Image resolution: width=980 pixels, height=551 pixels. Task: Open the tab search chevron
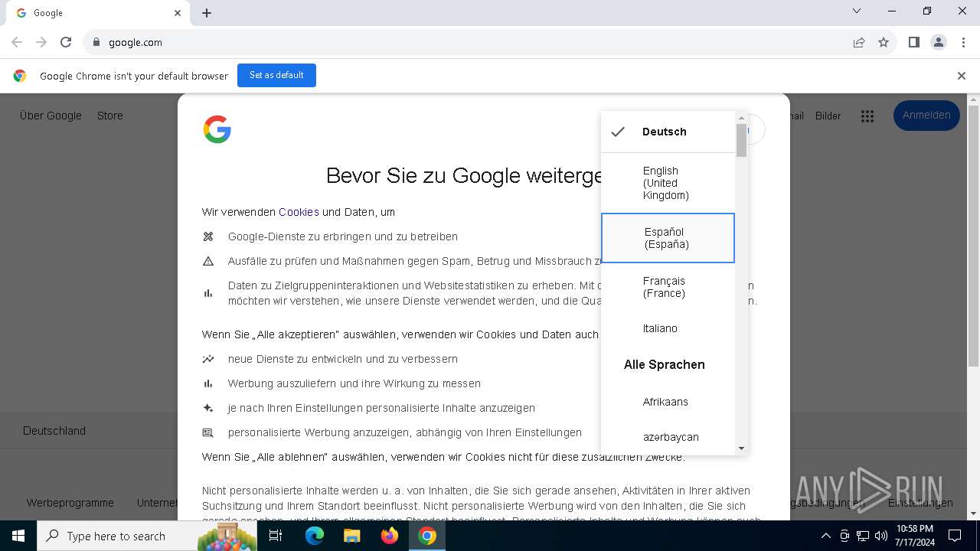[857, 11]
